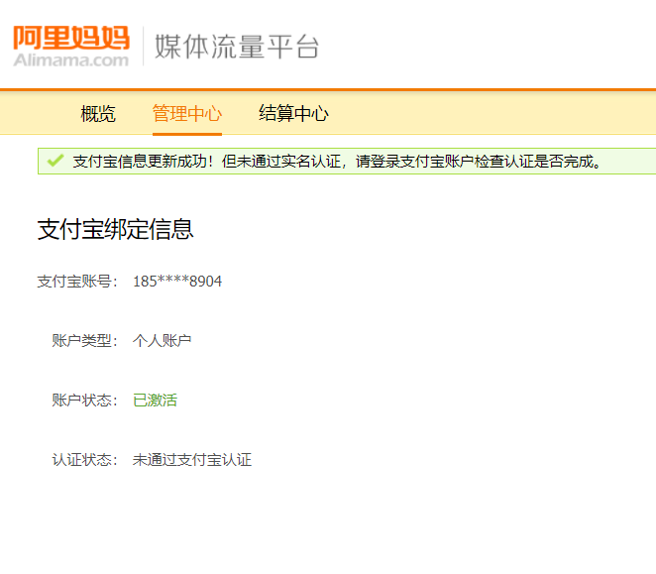Click the 支付宝账号 label
The image size is (656, 574).
click(77, 282)
